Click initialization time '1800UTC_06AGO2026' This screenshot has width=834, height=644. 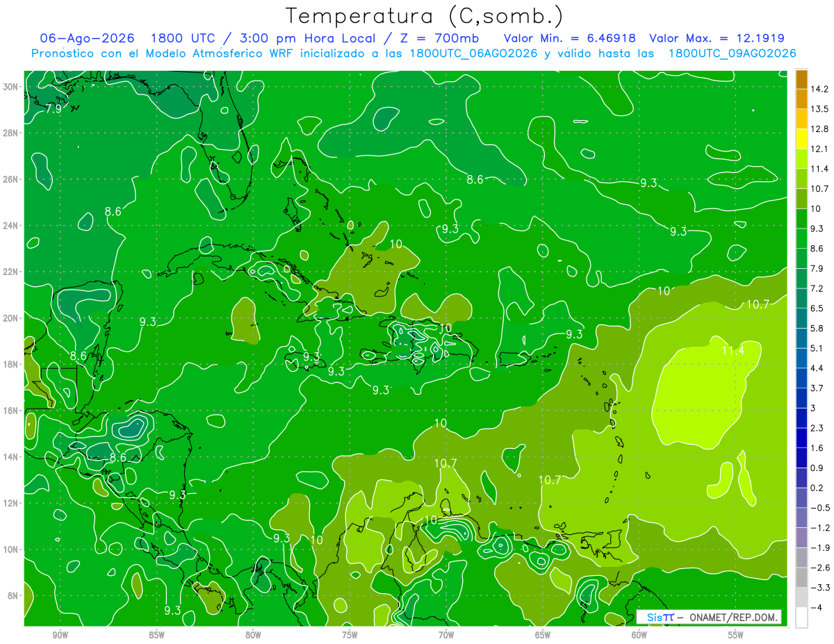tap(473, 53)
